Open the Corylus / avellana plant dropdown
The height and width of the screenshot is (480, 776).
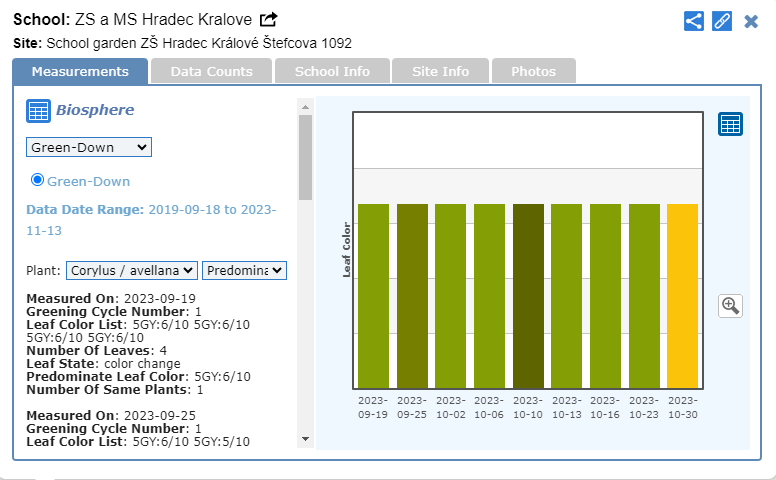131,270
